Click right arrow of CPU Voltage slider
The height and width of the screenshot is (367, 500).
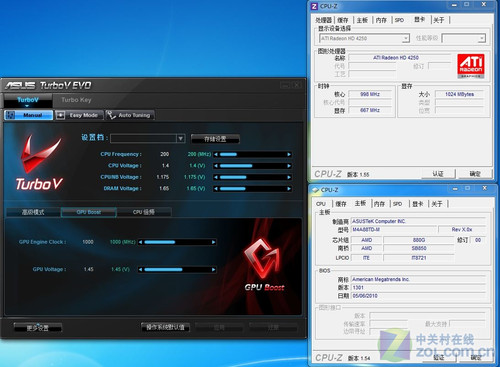point(289,166)
